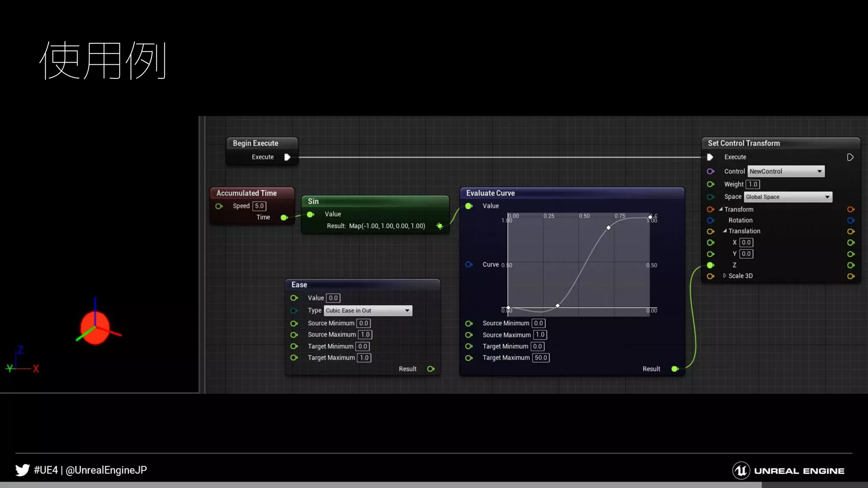Click the Begin Execute output exec pin
Screen dimensions: 868x488
click(x=287, y=157)
